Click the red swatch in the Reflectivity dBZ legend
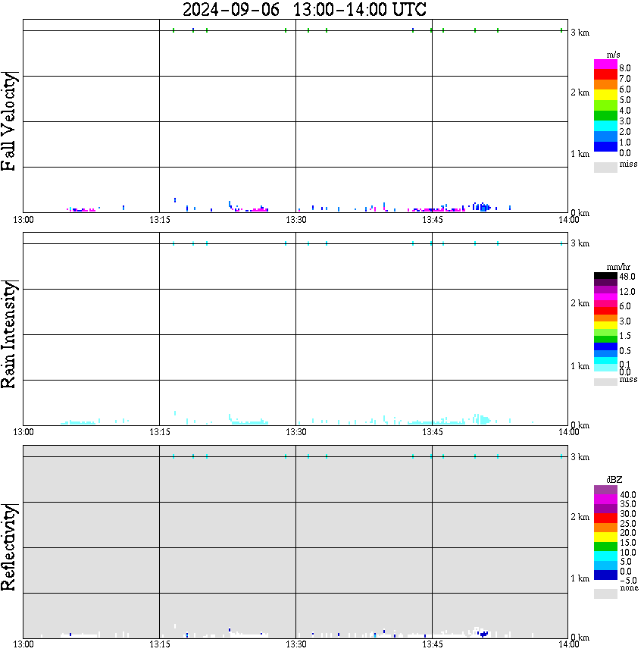The height and width of the screenshot is (658, 644). [605, 518]
